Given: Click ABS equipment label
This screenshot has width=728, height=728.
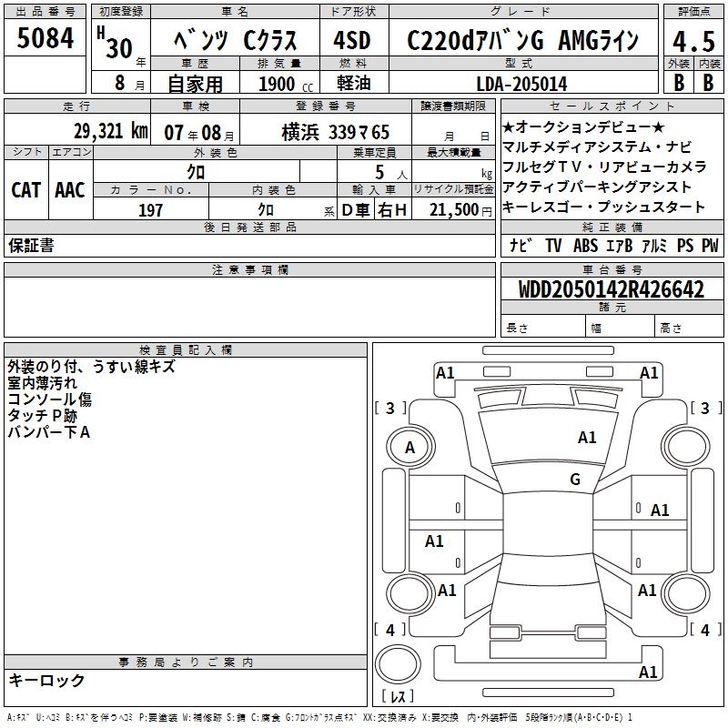Looking at the screenshot, I should click(585, 245).
